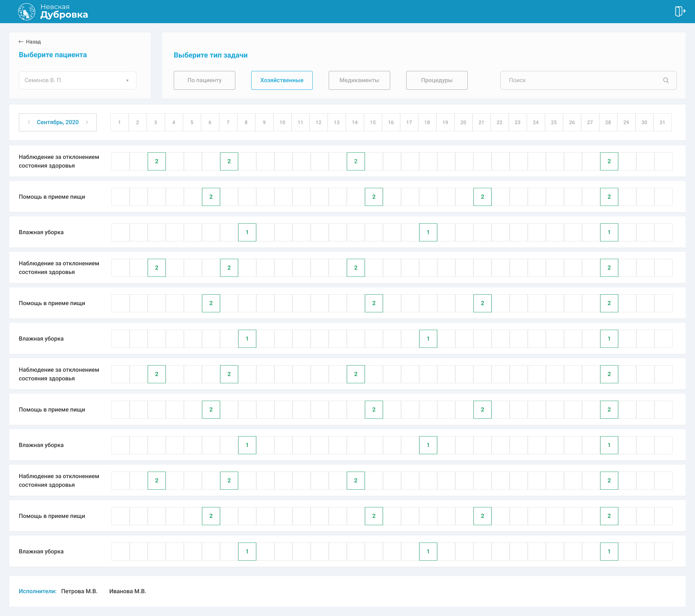The width and height of the screenshot is (695, 616).
Task: Click executor Петрова М.В.
Action: click(x=79, y=591)
